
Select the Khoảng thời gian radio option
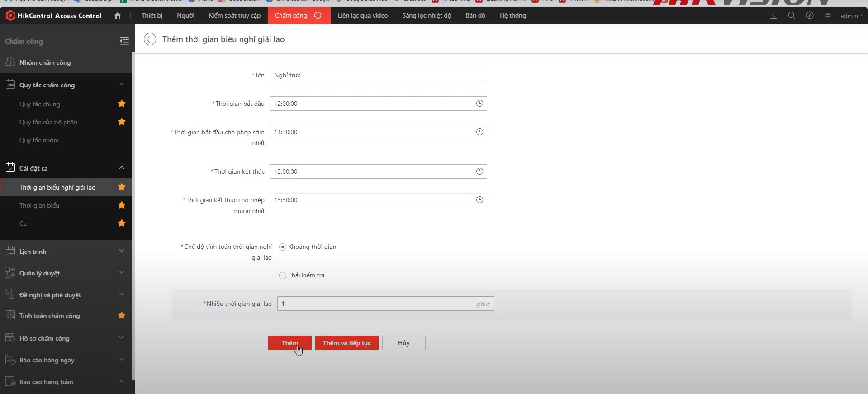pyautogui.click(x=283, y=247)
